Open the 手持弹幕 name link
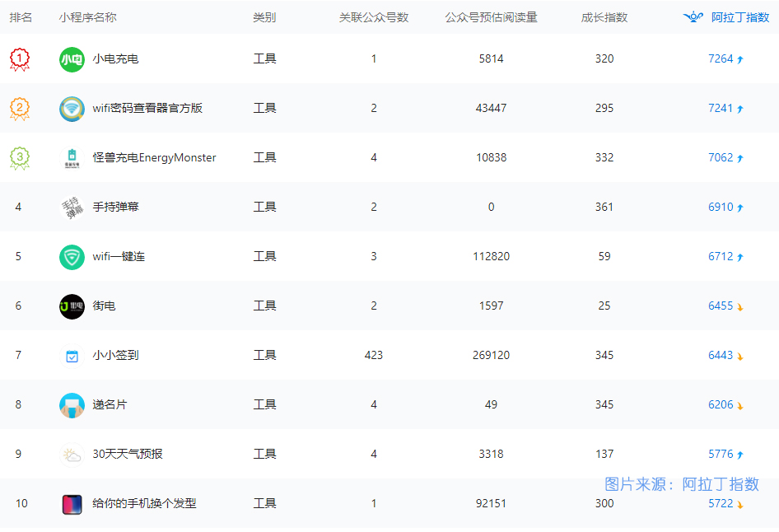The image size is (779, 532). (115, 207)
